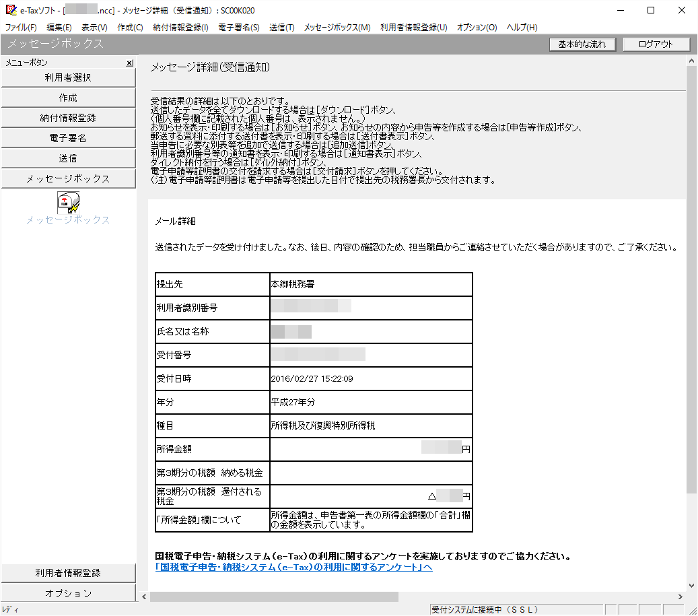Select 作成 in the side menu

68,98
